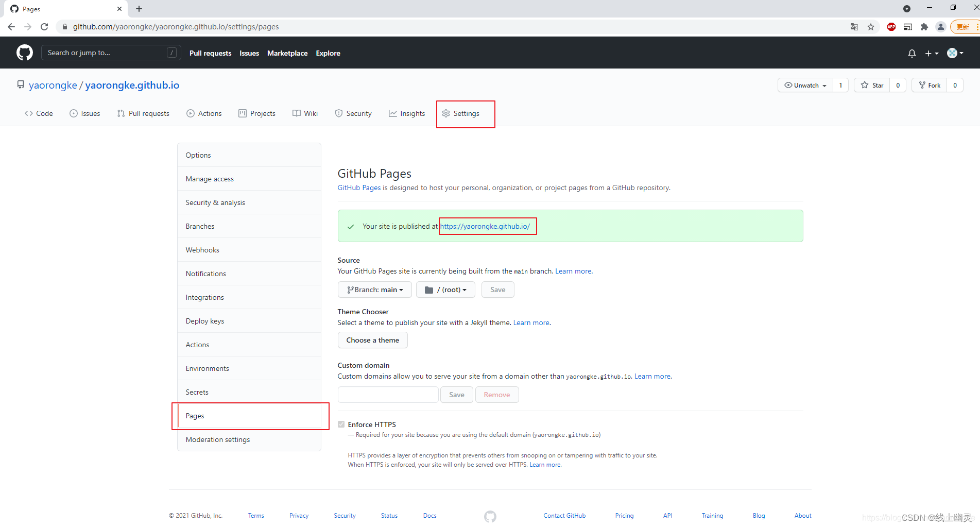Select Options in settings sidebar
Screen dimensions: 980x527
[x=249, y=155]
